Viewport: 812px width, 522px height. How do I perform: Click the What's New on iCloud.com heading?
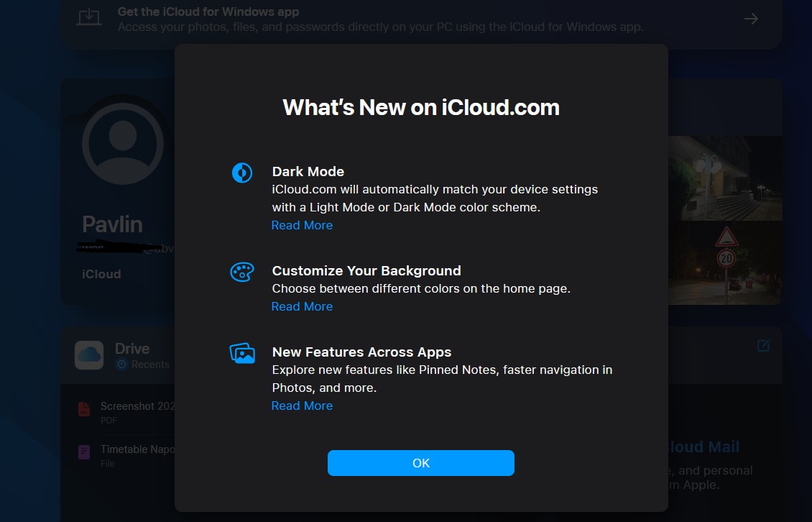point(421,108)
